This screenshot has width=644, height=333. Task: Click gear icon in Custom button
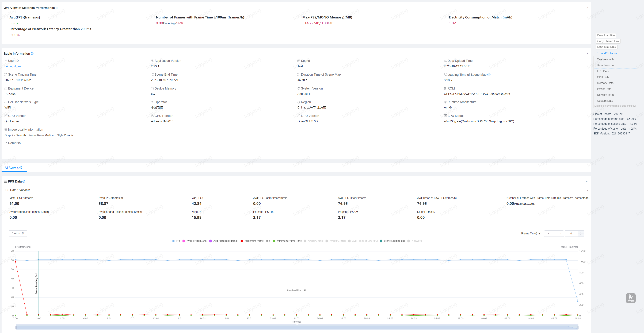(x=23, y=234)
